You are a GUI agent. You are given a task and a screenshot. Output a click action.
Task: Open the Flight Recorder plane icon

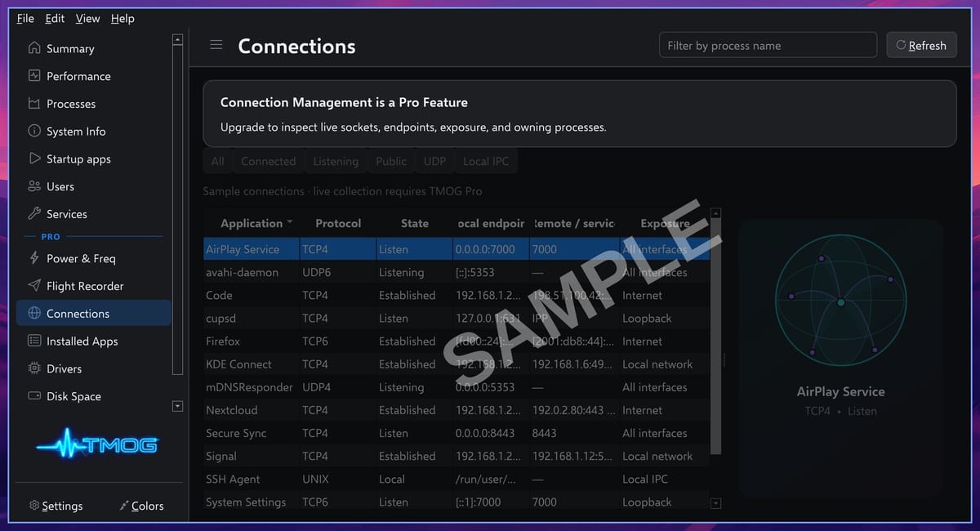point(34,286)
